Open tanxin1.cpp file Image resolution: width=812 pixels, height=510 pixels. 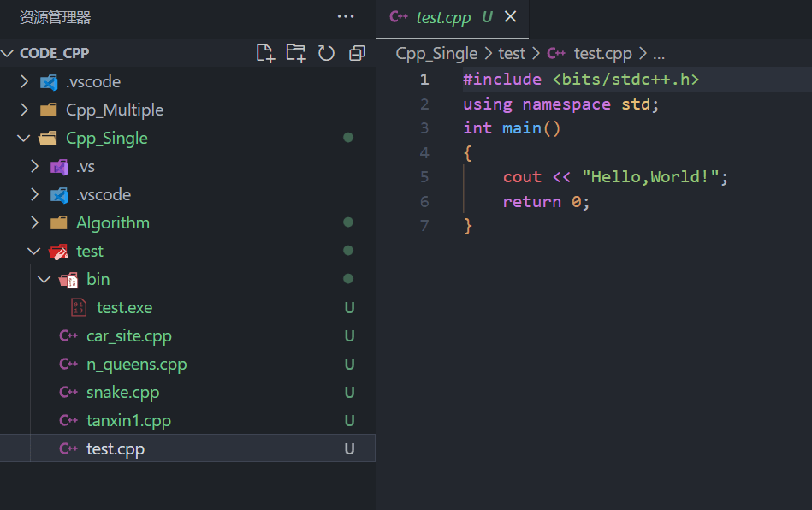(x=187, y=420)
